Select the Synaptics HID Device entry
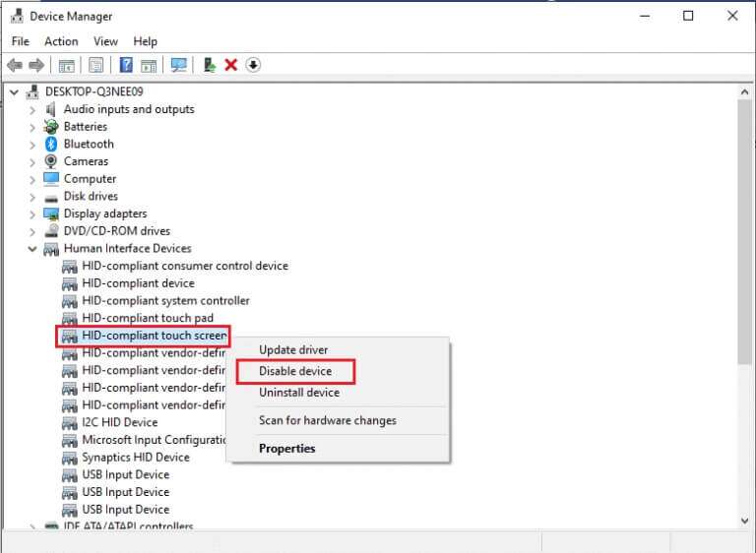This screenshot has width=756, height=553. point(136,458)
